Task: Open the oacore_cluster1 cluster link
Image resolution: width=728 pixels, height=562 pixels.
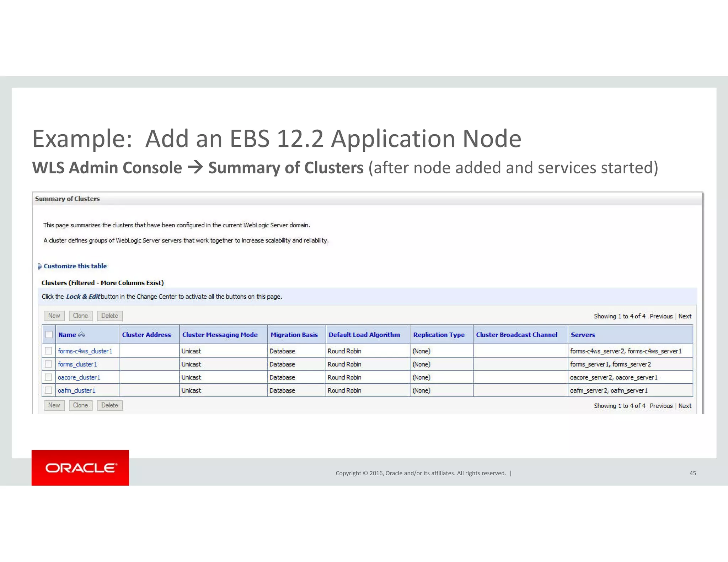Action: pos(79,377)
